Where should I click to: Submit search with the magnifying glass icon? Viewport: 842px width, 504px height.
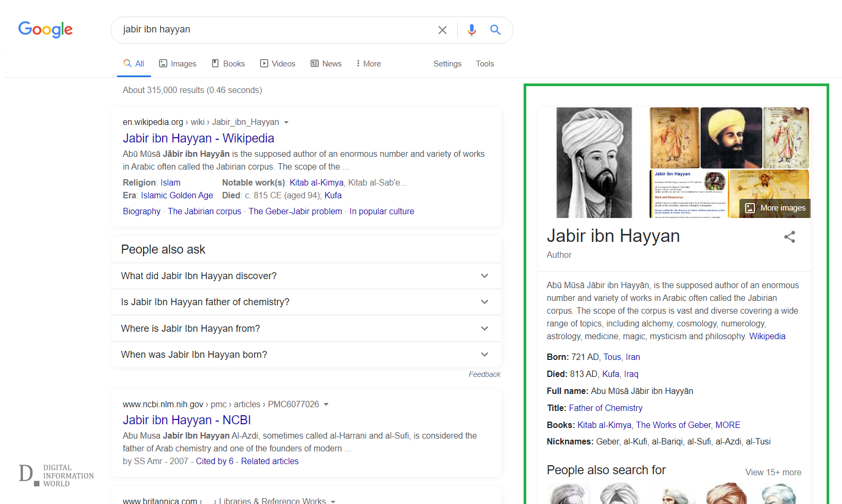pos(495,30)
